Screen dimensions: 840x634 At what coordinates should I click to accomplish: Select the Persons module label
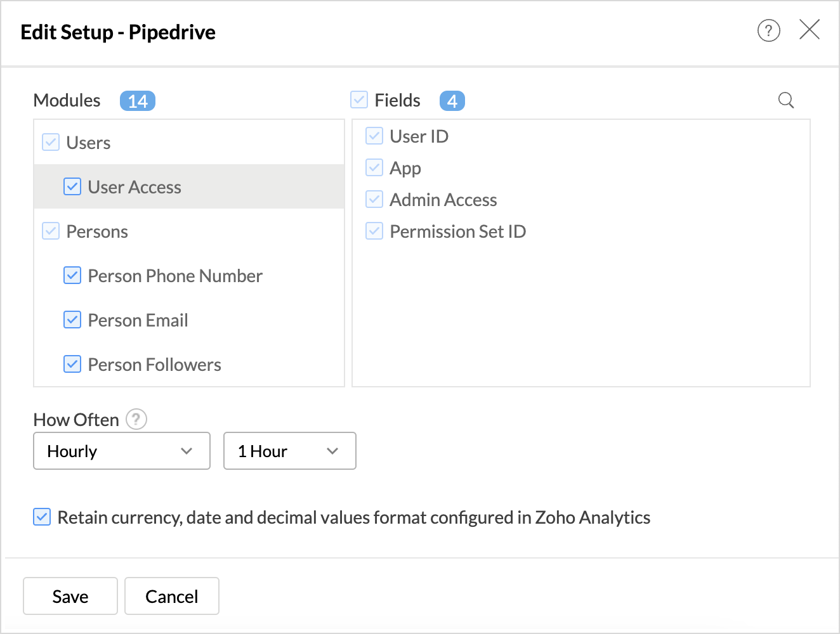coord(97,231)
